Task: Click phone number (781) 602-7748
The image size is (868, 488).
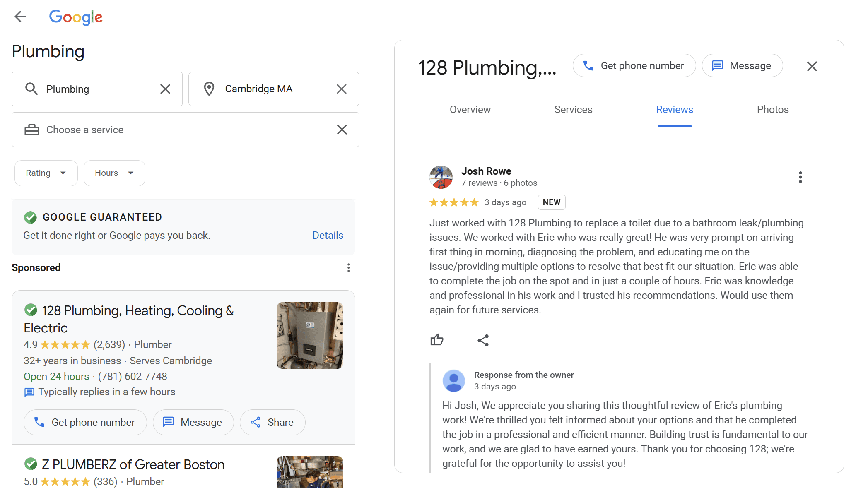Action: click(x=133, y=376)
